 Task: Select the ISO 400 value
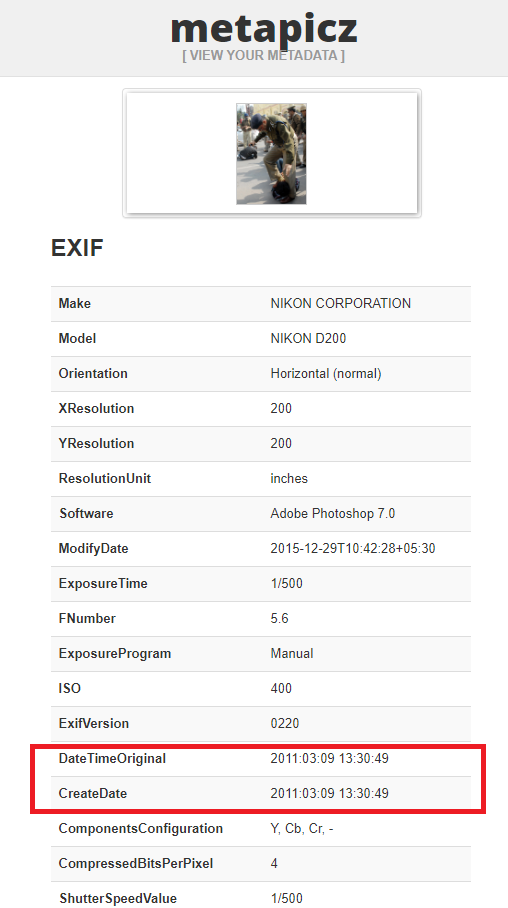(281, 689)
